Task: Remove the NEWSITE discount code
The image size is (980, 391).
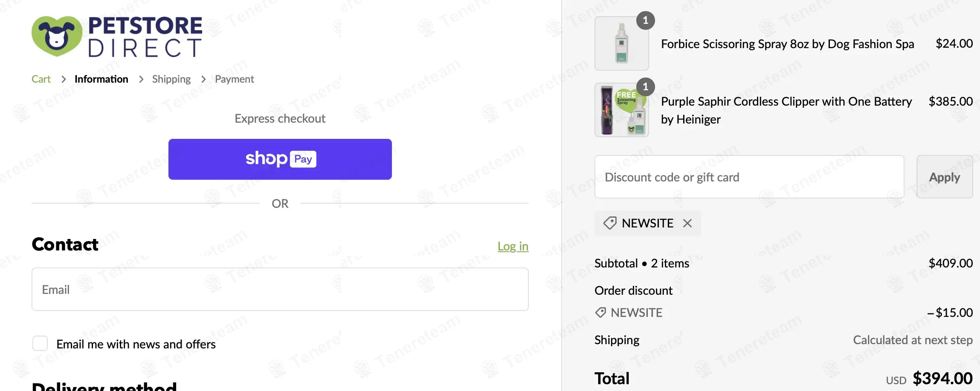Action: pos(687,223)
